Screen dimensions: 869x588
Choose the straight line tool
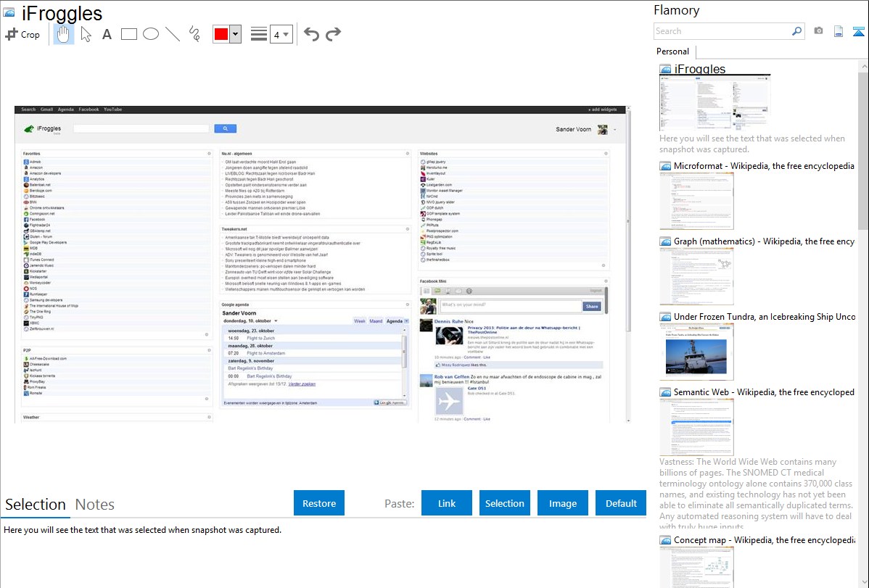173,34
